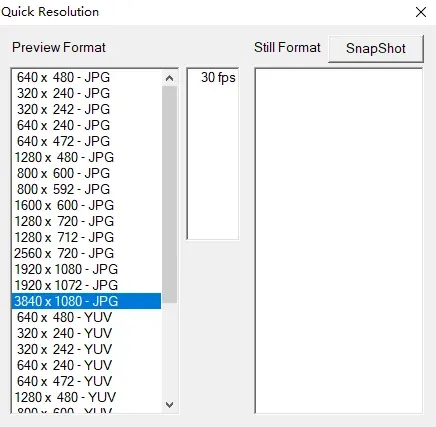This screenshot has height=427, width=436.
Task: Select 1280 x 720 - JPG resolution
Action: pos(87,221)
